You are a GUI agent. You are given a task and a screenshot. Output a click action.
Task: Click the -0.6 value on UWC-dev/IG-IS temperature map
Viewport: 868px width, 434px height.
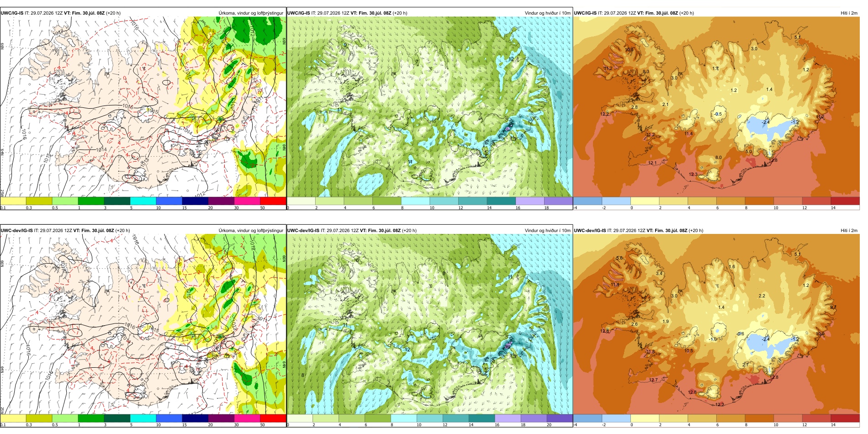[741, 334]
